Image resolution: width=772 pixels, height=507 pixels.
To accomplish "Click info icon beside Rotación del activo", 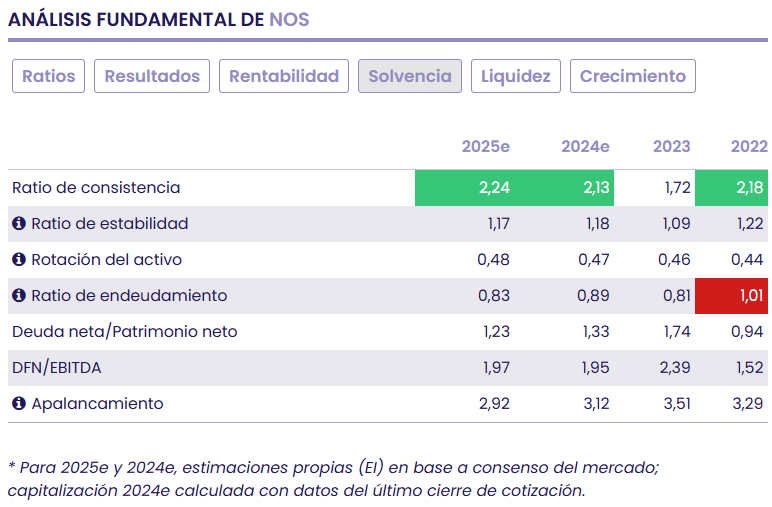I will pyautogui.click(x=18, y=260).
